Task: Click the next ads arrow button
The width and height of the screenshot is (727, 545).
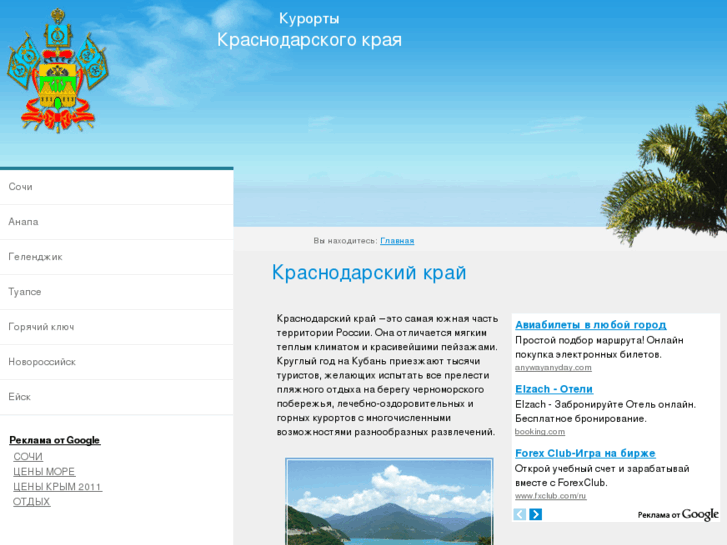Action: (536, 514)
